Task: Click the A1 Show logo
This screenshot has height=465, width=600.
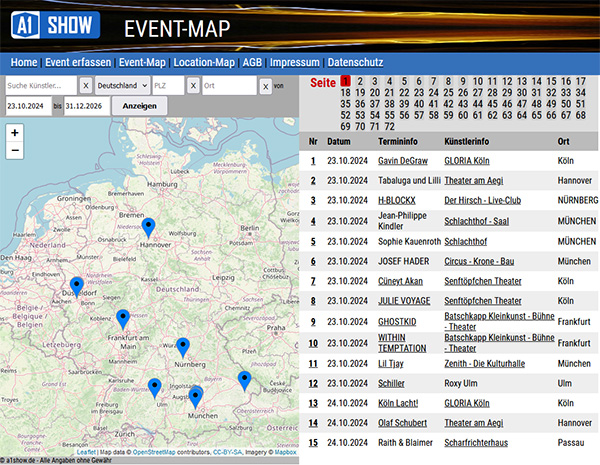Action: tap(55, 25)
